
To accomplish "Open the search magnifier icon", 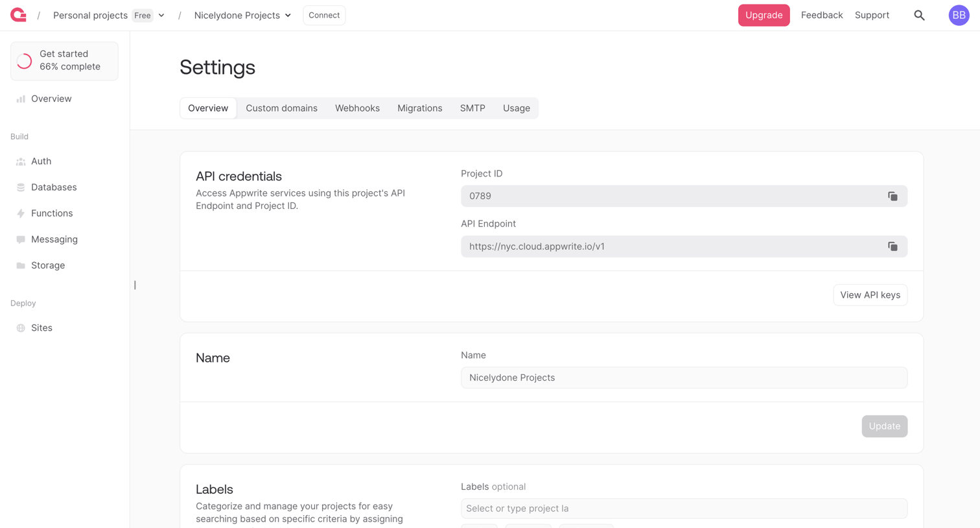I will click(919, 15).
